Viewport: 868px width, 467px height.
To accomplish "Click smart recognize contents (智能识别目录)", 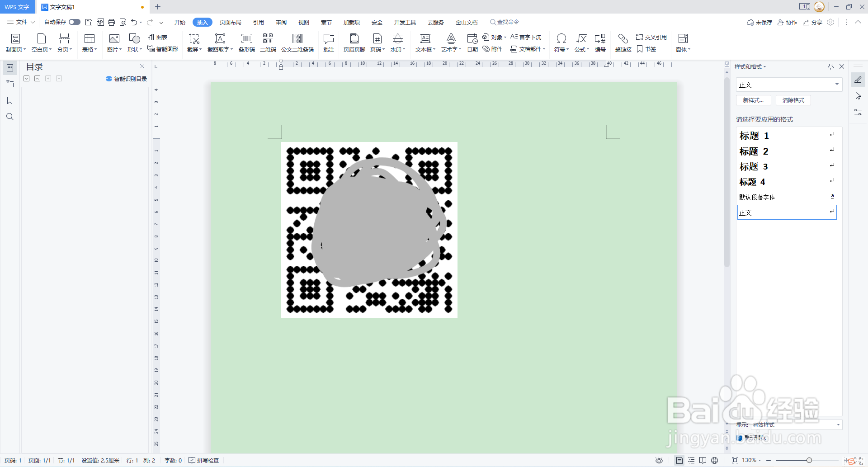I will click(127, 79).
